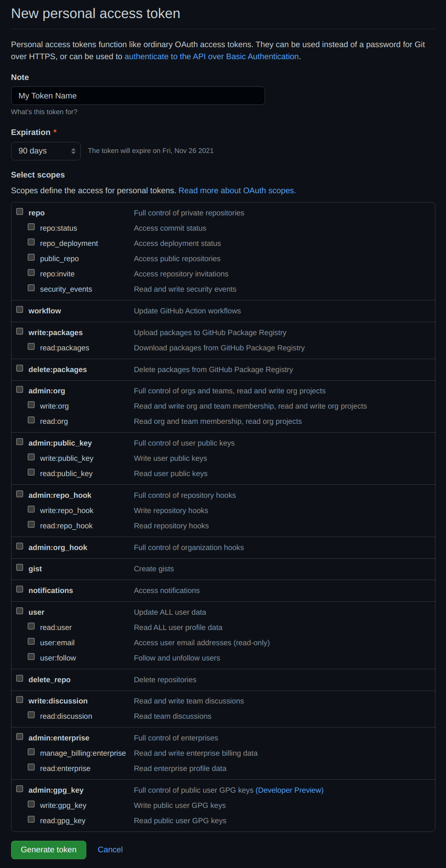
Task: Select the write:packages scope checkbox
Action: coord(20,331)
